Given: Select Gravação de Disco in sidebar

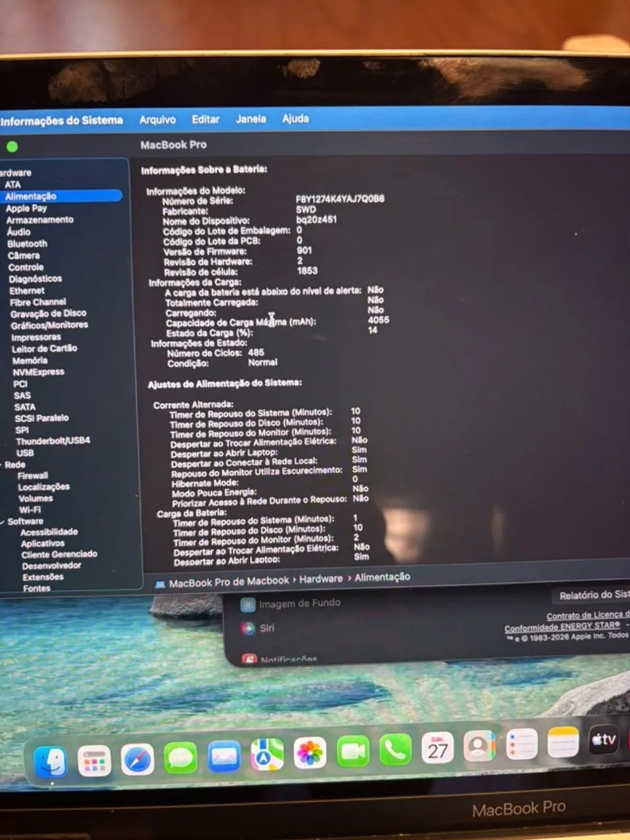Looking at the screenshot, I should click(x=49, y=314).
